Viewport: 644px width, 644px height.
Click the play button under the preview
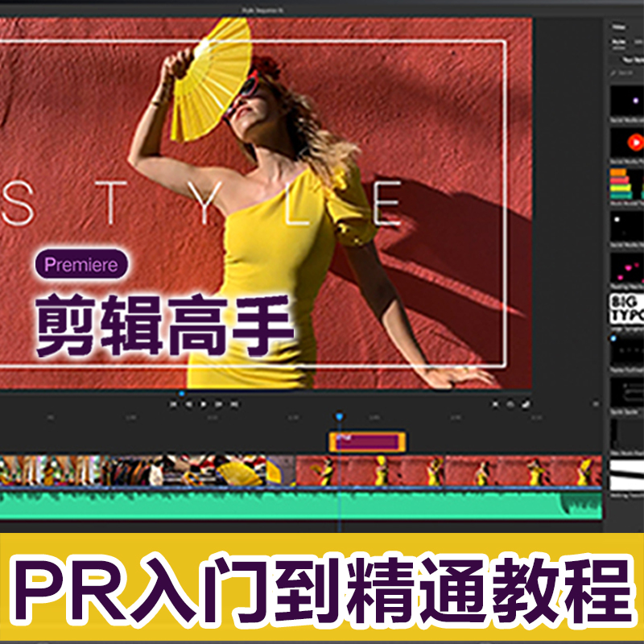pos(204,405)
